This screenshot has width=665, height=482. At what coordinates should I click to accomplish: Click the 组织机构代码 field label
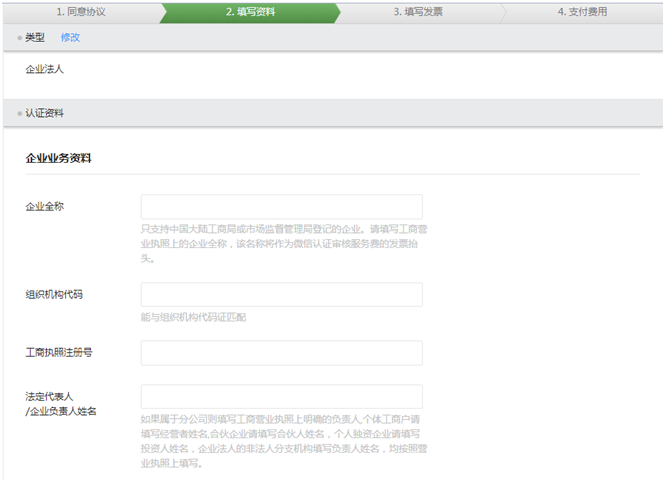(x=54, y=295)
